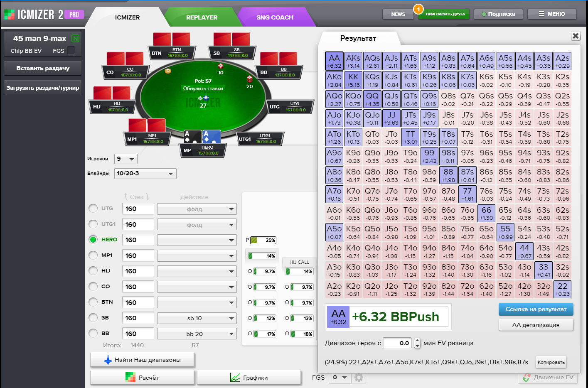Open FGS settings gear icon
This screenshot has width=588, height=388.
(359, 378)
